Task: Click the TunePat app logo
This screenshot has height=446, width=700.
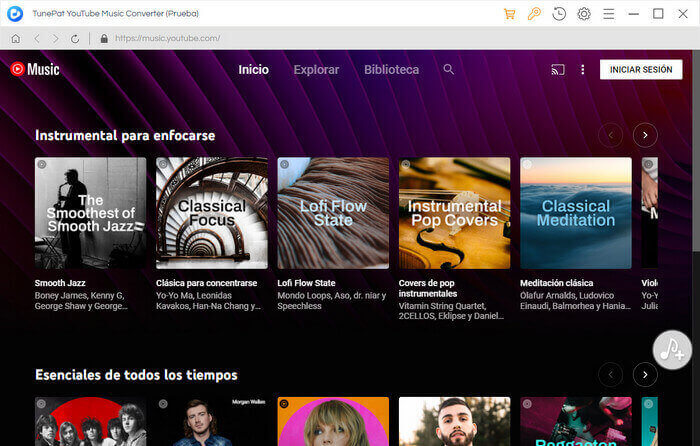Action: pyautogui.click(x=15, y=13)
